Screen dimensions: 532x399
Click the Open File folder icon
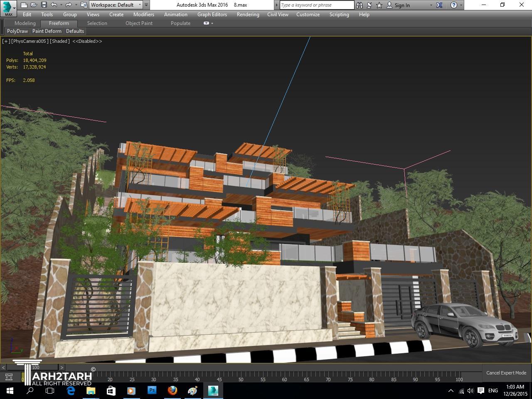(34, 5)
